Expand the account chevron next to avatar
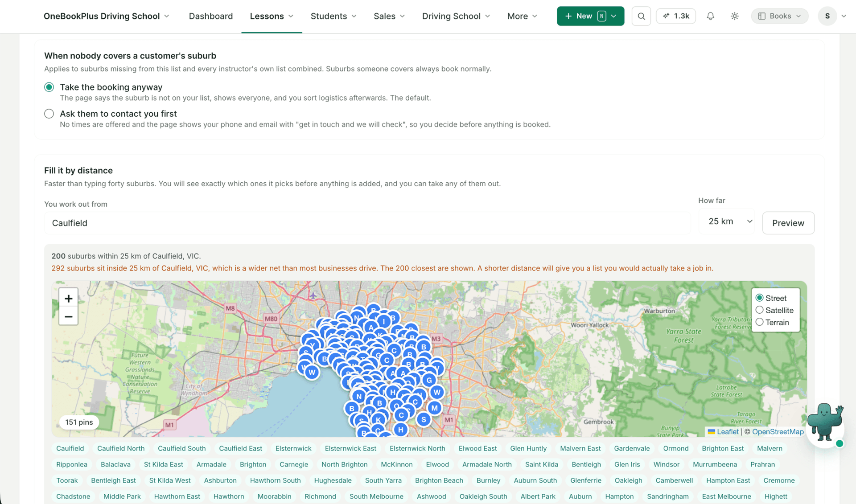 click(x=844, y=16)
